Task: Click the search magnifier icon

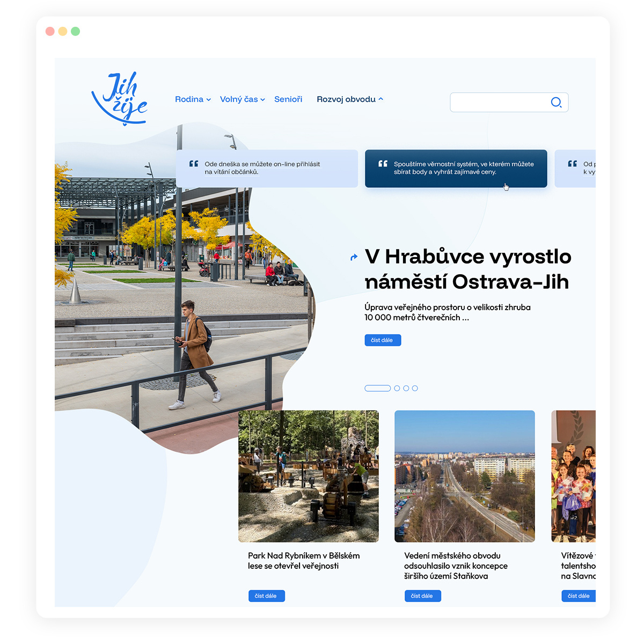Action: (557, 102)
